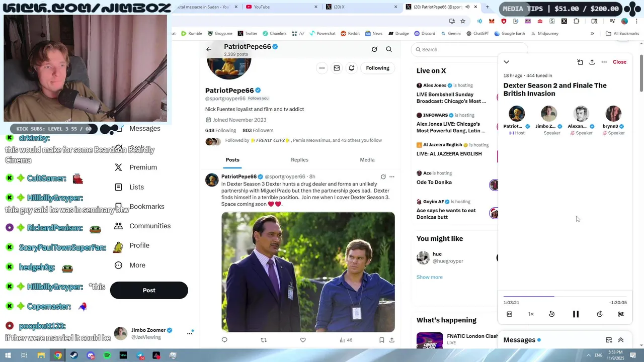The width and height of the screenshot is (644, 362).
Task: Like the Dexter Season 3 post
Action: (303, 340)
